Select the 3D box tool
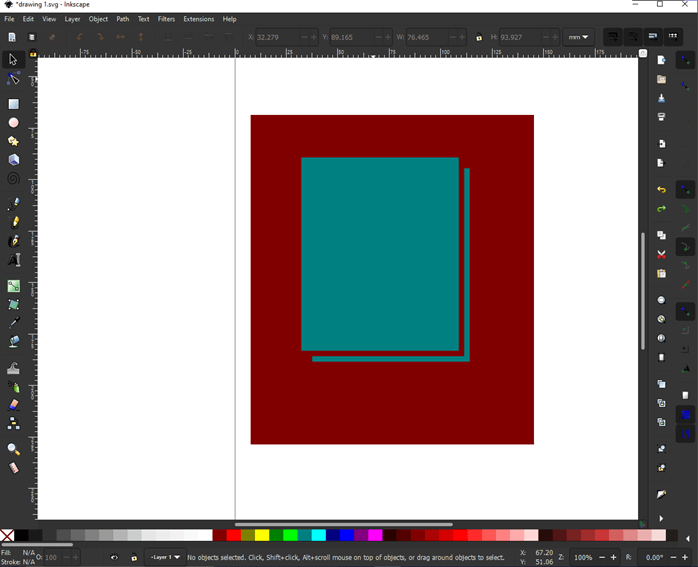 click(x=13, y=161)
